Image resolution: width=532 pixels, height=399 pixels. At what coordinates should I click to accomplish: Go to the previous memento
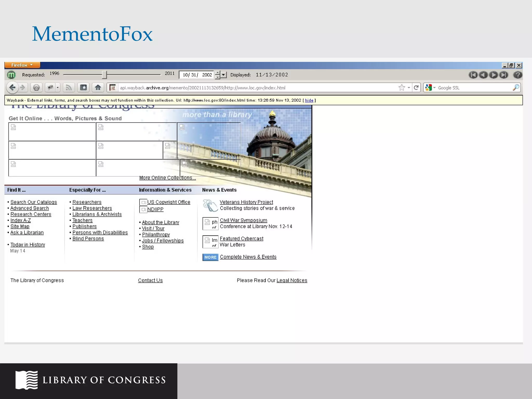[483, 75]
